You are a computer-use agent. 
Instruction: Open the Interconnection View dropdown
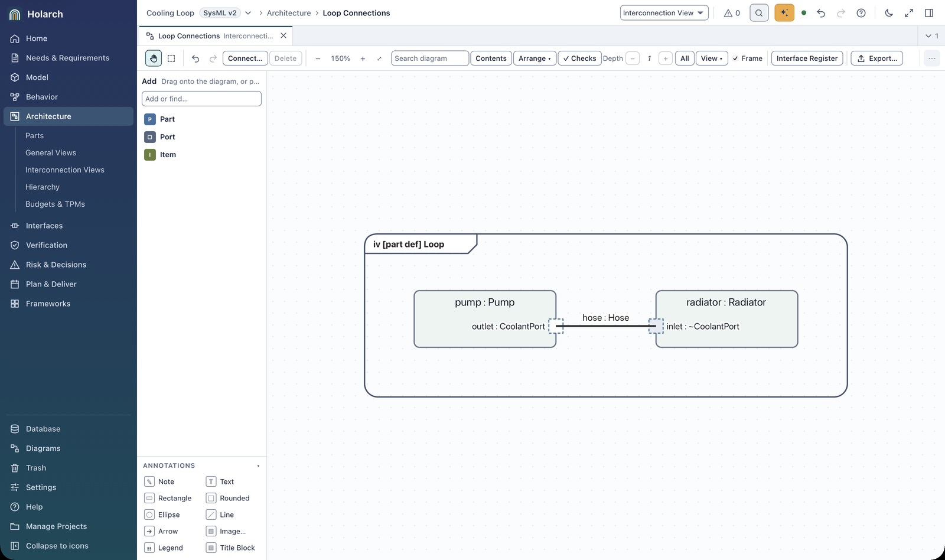664,13
